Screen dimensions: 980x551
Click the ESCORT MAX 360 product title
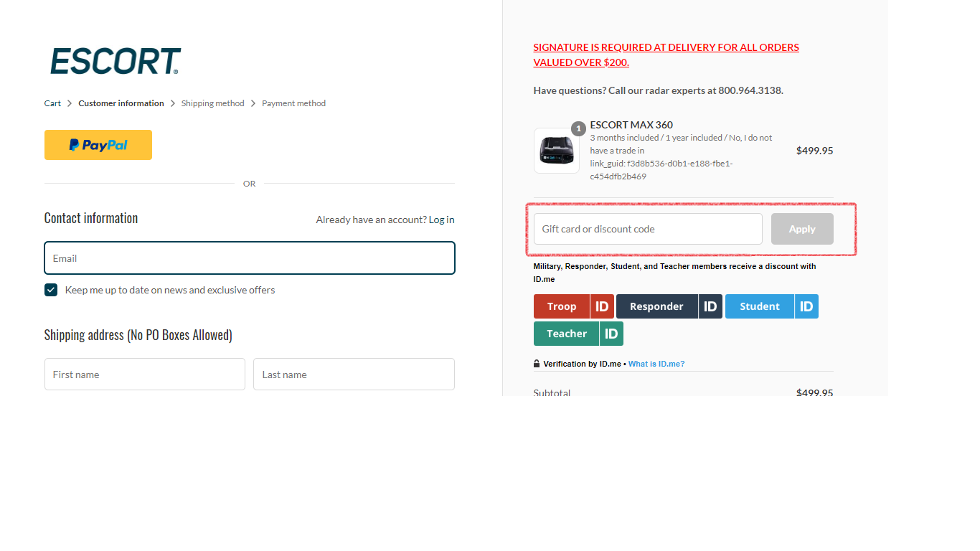[631, 125]
